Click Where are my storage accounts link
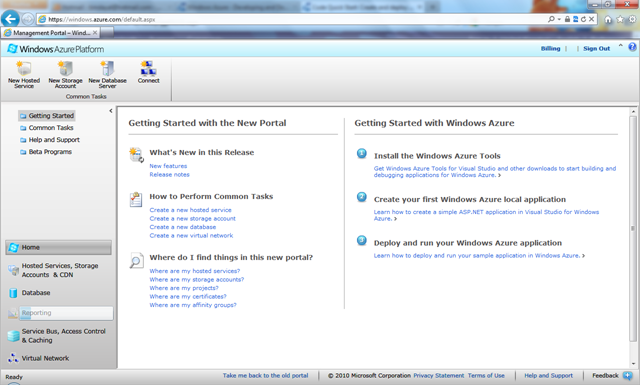 (196, 279)
